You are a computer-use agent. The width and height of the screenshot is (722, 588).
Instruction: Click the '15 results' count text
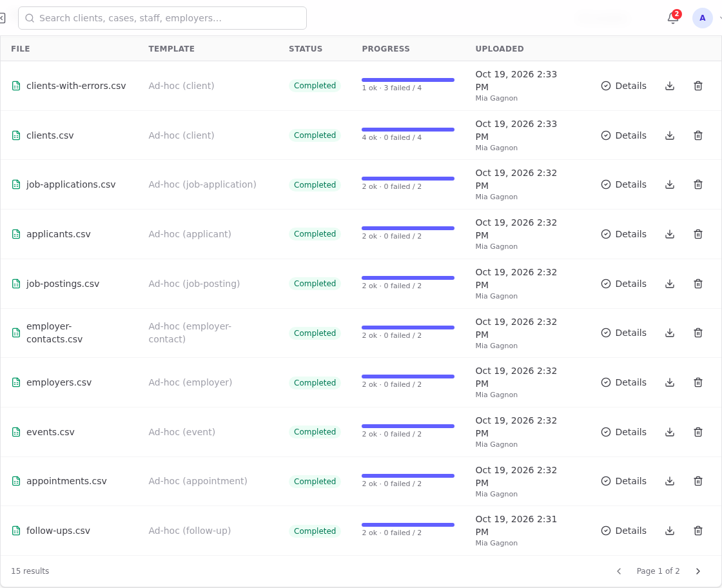(30, 571)
